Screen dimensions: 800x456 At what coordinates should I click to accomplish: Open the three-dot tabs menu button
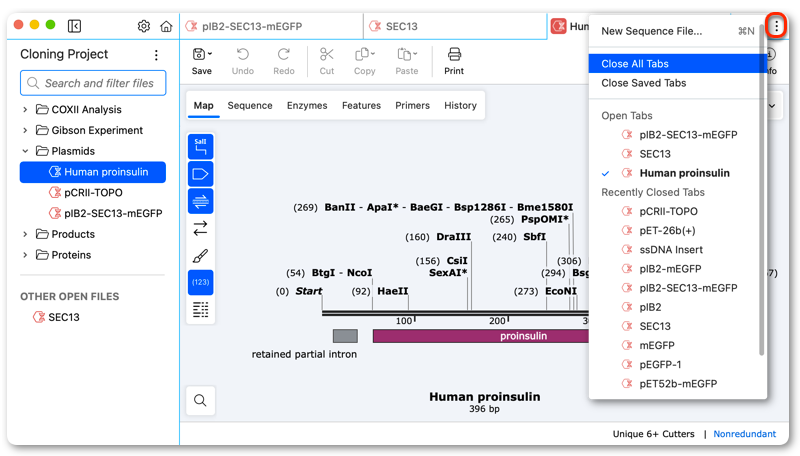click(776, 26)
